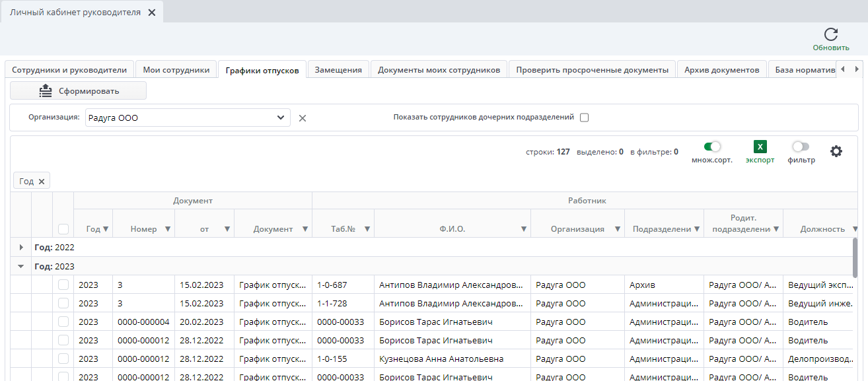Viewport: 868px width, 381px height.
Task: Open filter menu for Номер column
Action: [167, 229]
